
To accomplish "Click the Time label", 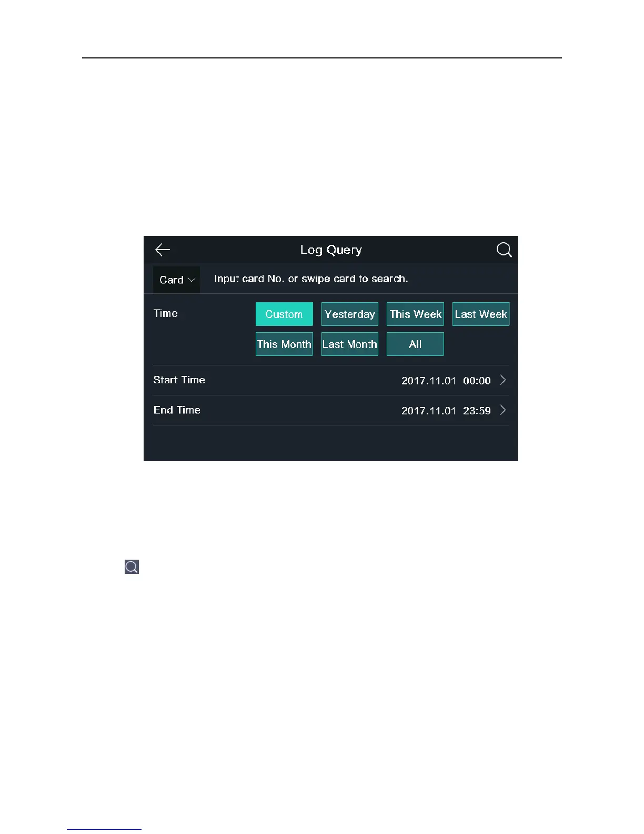I will click(x=165, y=313).
